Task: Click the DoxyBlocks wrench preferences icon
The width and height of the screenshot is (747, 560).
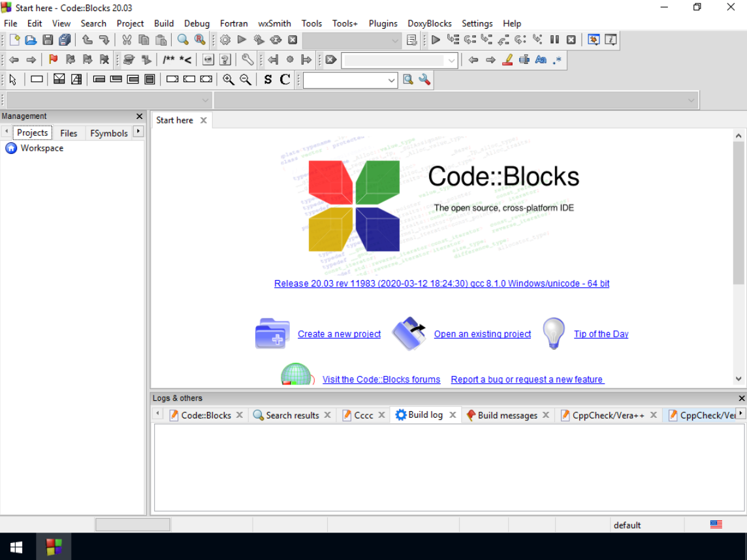Action: click(x=247, y=60)
